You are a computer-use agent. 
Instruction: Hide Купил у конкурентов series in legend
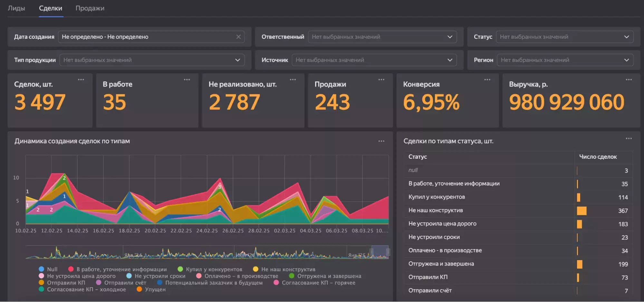(x=210, y=269)
